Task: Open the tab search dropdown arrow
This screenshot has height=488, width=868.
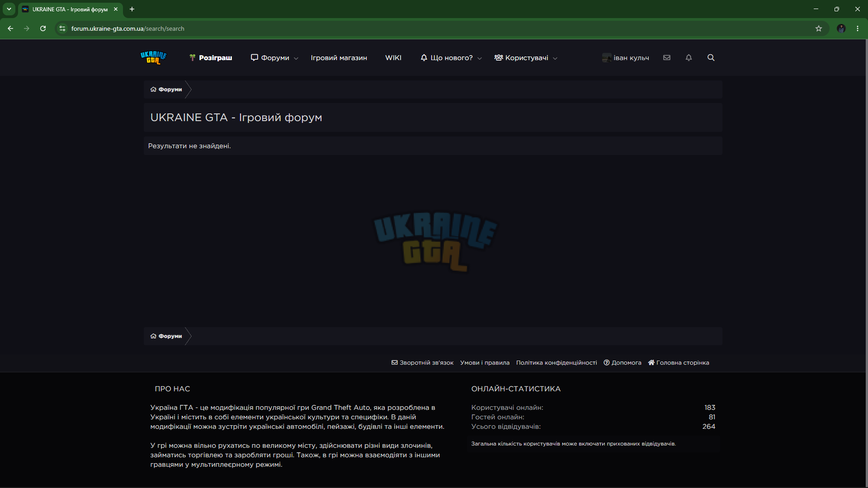Action: [9, 9]
